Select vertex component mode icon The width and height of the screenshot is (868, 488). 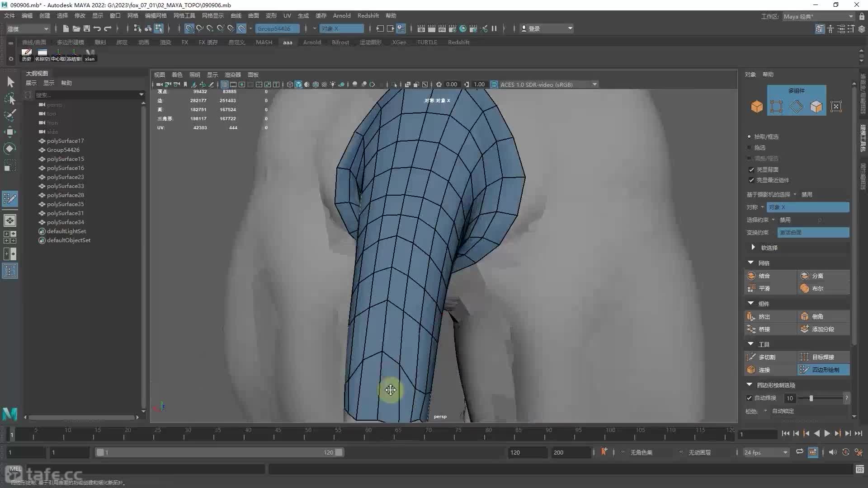[777, 107]
